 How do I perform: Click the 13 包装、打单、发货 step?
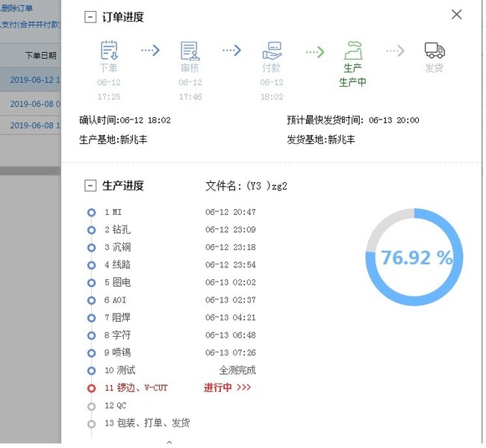(x=146, y=423)
